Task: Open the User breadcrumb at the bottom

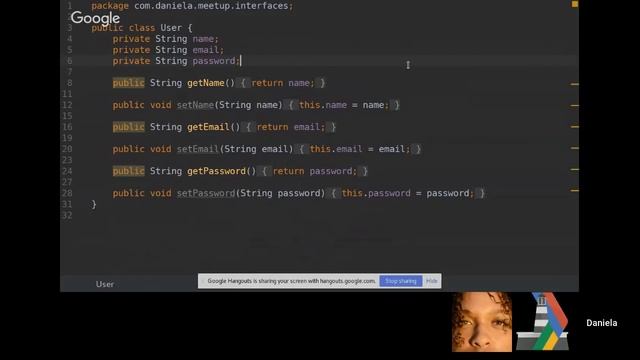Action: pos(105,284)
